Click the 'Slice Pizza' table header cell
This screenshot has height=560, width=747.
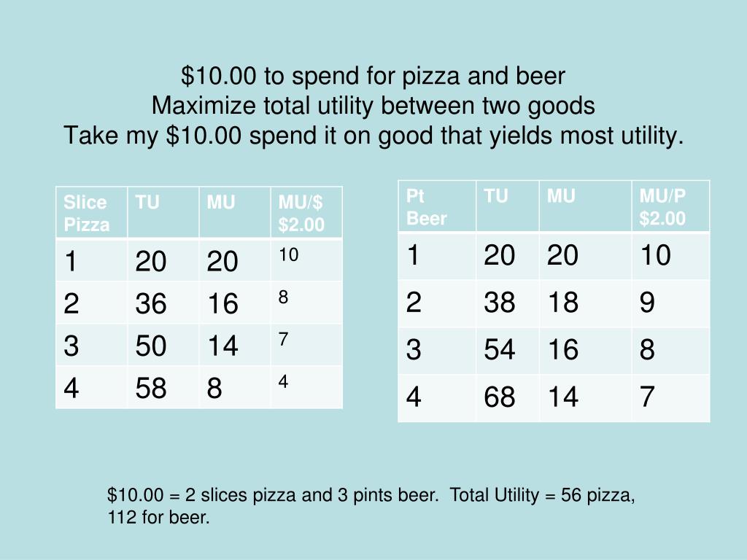pos(86,213)
